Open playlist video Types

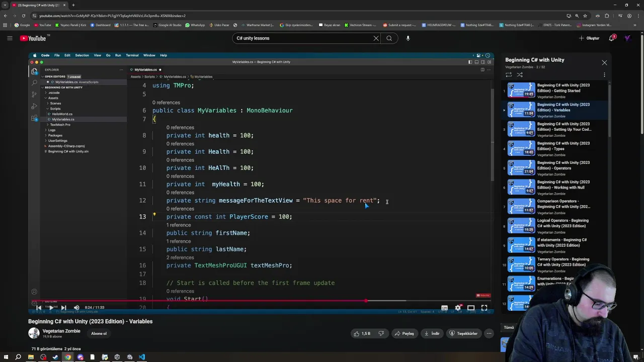[556, 149]
